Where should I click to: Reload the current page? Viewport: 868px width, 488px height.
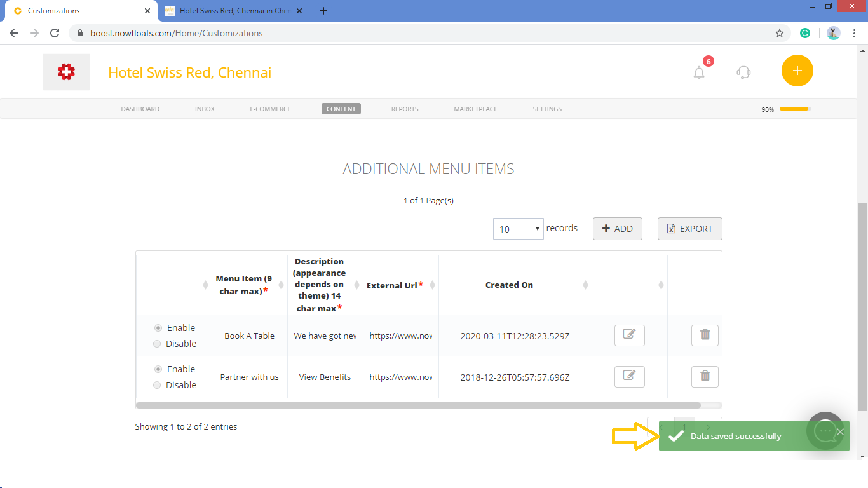55,33
